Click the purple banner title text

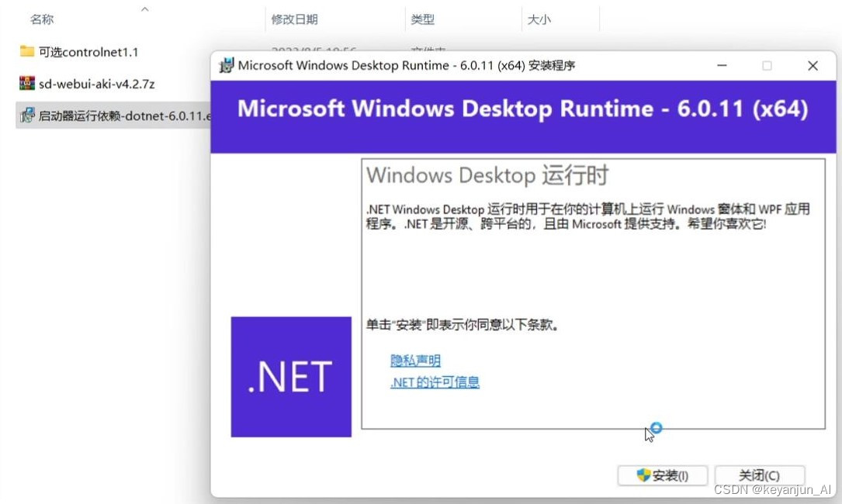(x=522, y=109)
